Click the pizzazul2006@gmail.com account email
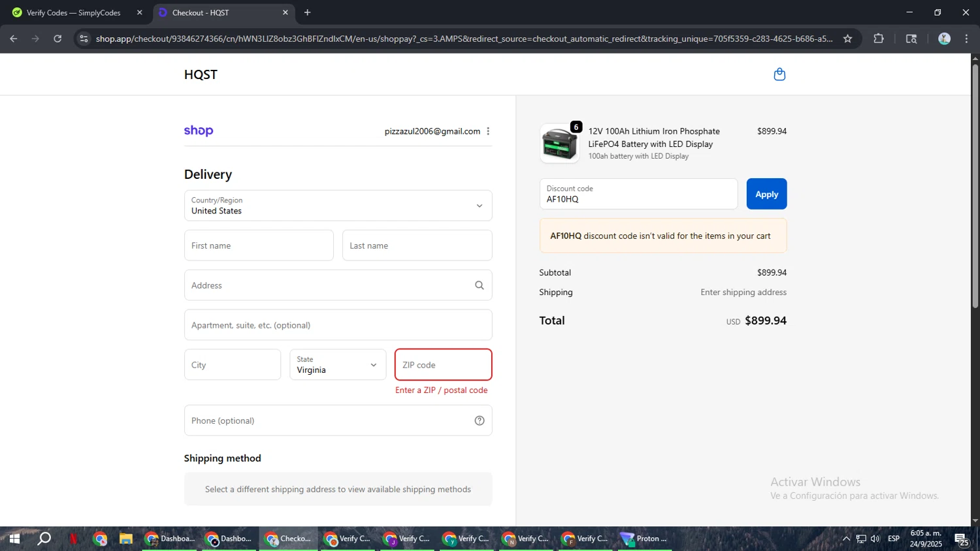This screenshot has width=980, height=551. tap(433, 131)
